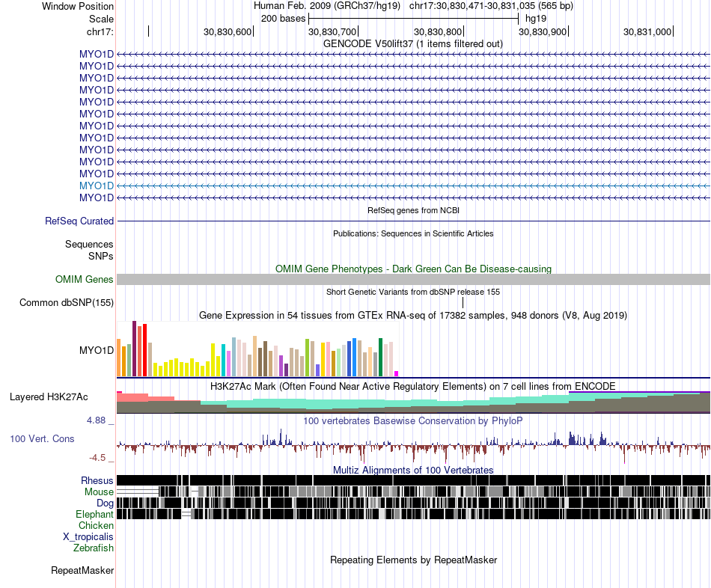
Task: Open 'Publications: Sequences in Scientific Articles' title
Action: coord(413,233)
